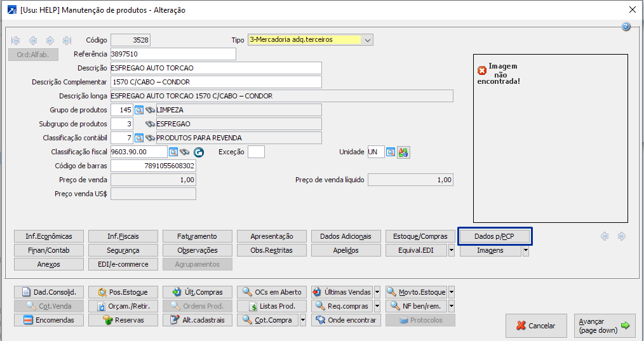Click the binoculars icon beside Classificação fiscal
The image size is (644, 341).
coord(185,152)
